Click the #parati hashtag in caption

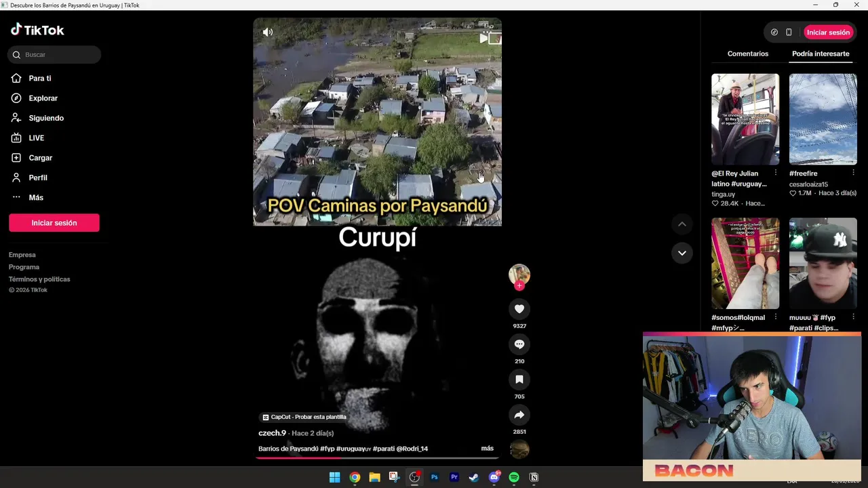[383, 449]
